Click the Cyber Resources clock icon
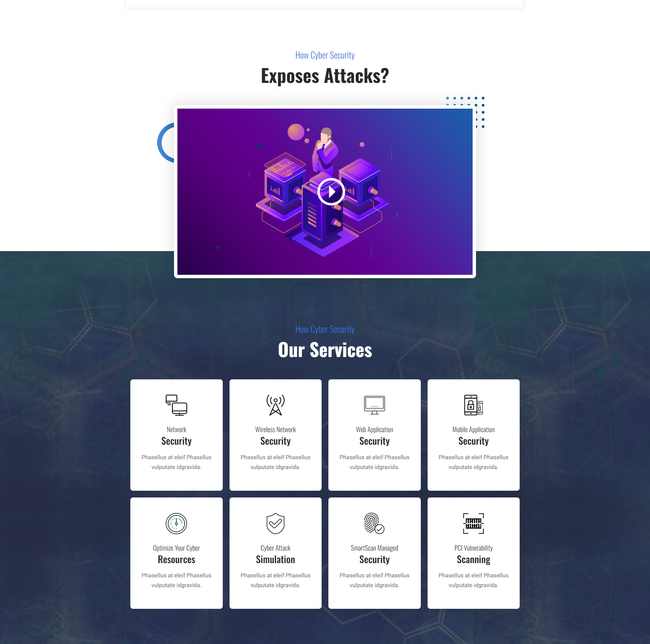 [176, 524]
